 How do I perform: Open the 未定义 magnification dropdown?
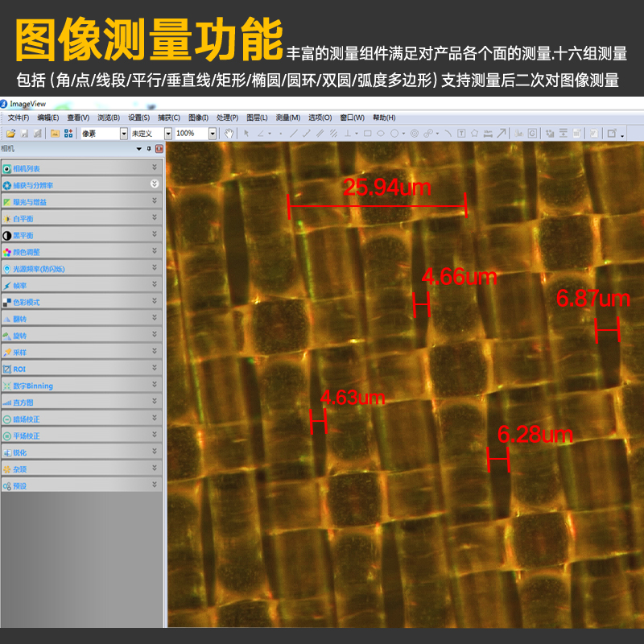click(x=168, y=134)
